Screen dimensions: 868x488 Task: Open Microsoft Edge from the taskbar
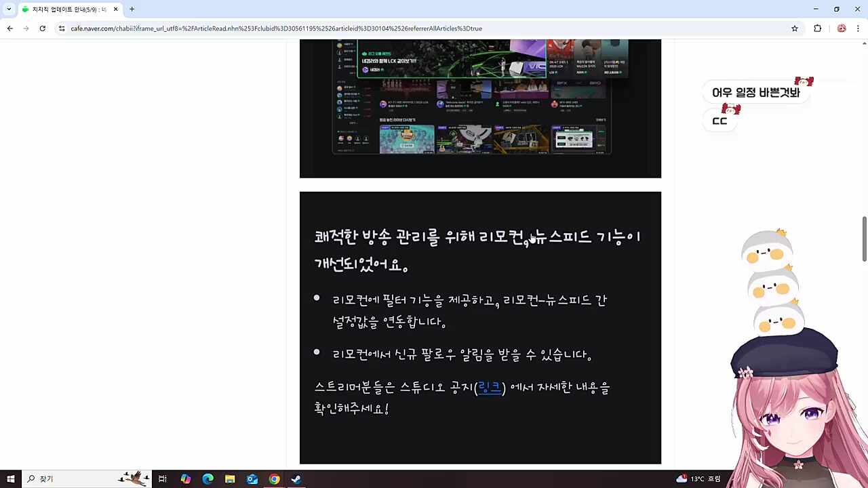coord(208,479)
